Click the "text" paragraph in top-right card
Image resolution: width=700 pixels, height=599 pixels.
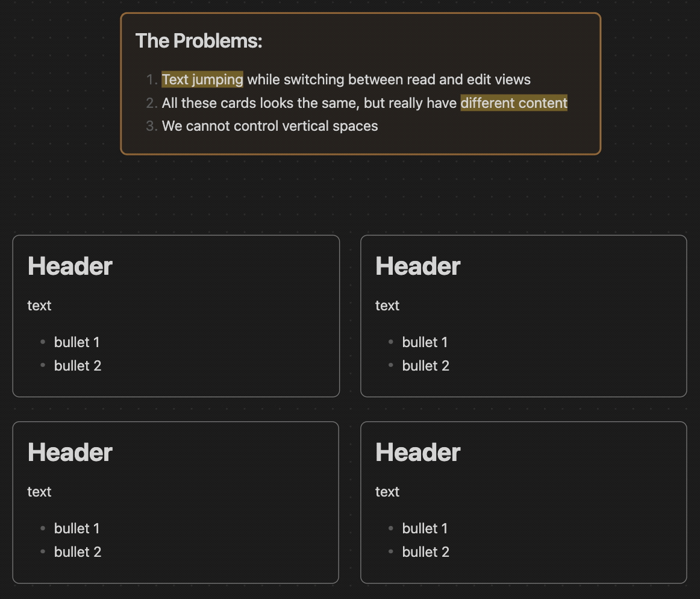pyautogui.click(x=387, y=306)
